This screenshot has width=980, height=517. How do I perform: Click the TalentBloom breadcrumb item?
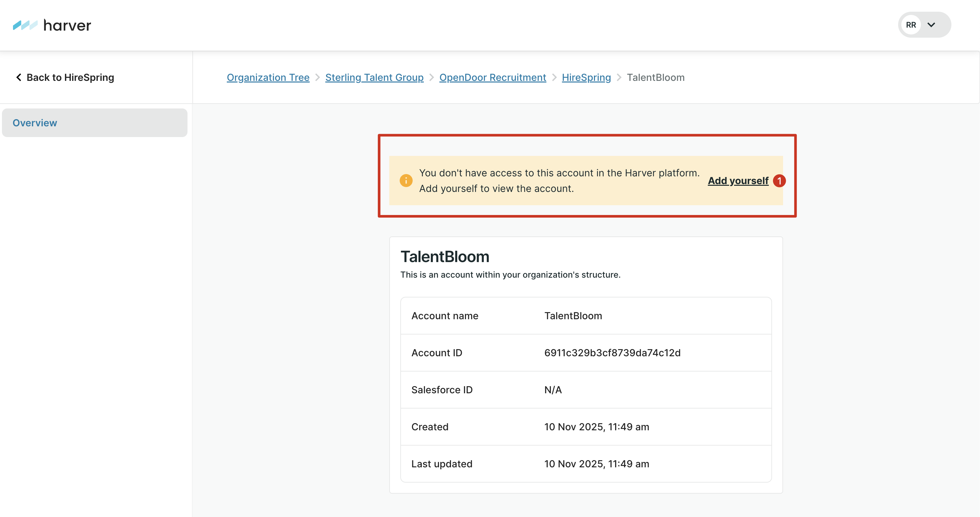pos(655,78)
